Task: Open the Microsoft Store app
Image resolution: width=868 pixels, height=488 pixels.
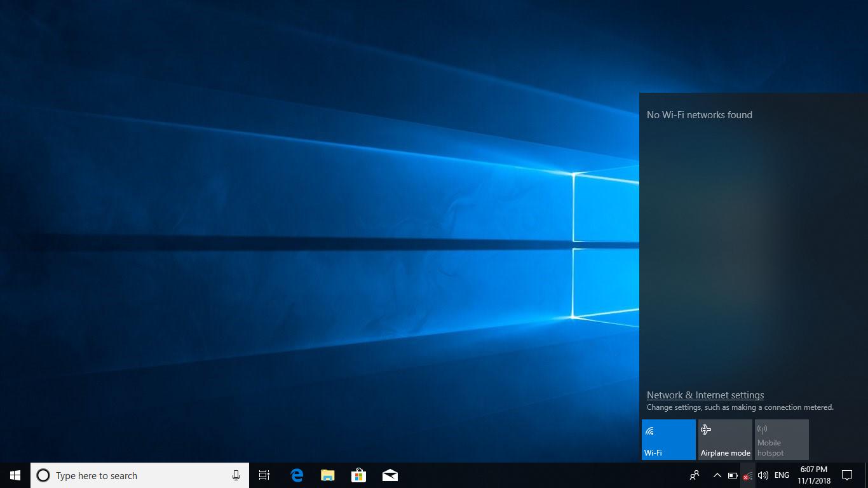Action: [x=358, y=475]
